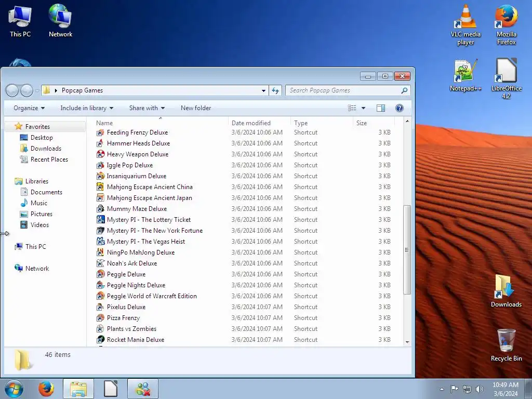Click the volume speaker tray icon
The image size is (532, 399).
tap(479, 389)
